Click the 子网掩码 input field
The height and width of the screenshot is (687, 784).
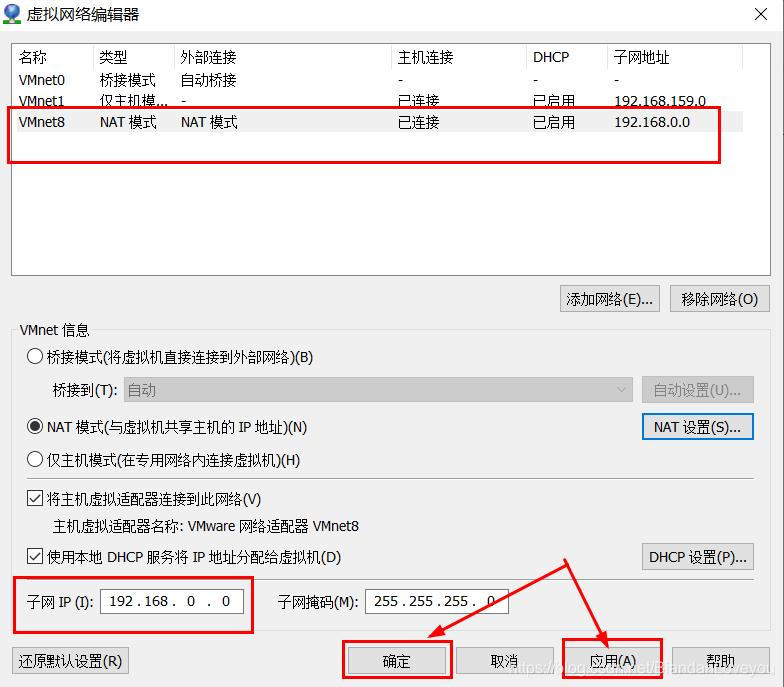coord(436,601)
